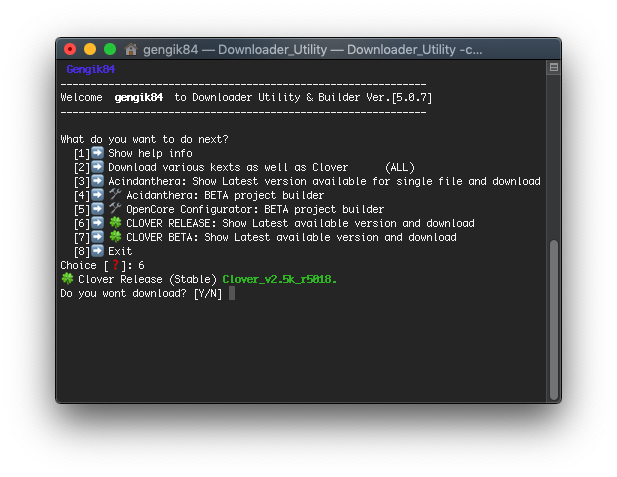Click the bold 'gengik84' username in welcome line
Image resolution: width=617 pixels, height=477 pixels.
coord(139,97)
